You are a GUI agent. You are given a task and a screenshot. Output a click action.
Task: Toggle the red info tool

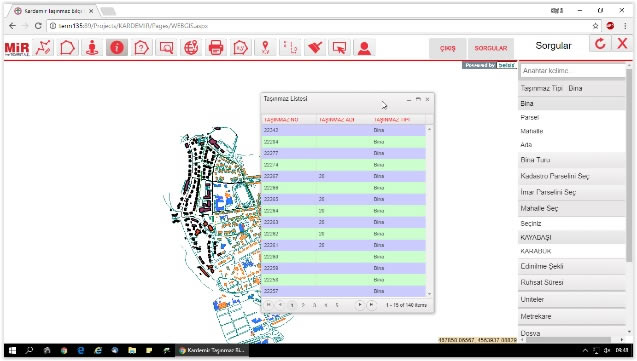click(117, 48)
